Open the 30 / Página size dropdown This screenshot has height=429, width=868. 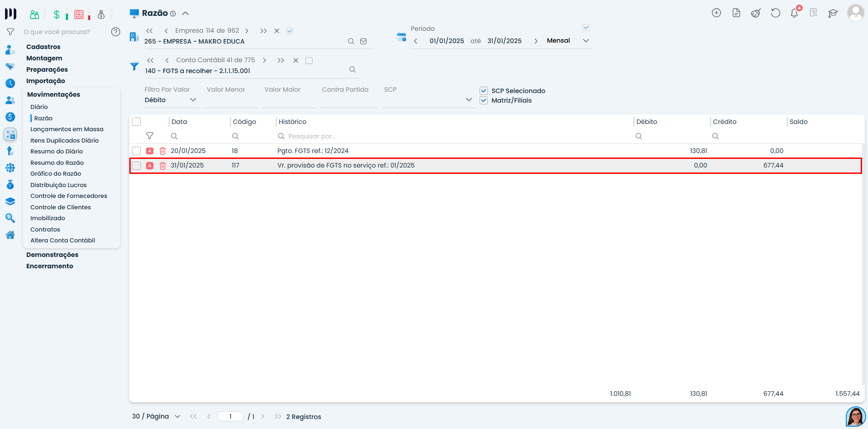(x=177, y=417)
